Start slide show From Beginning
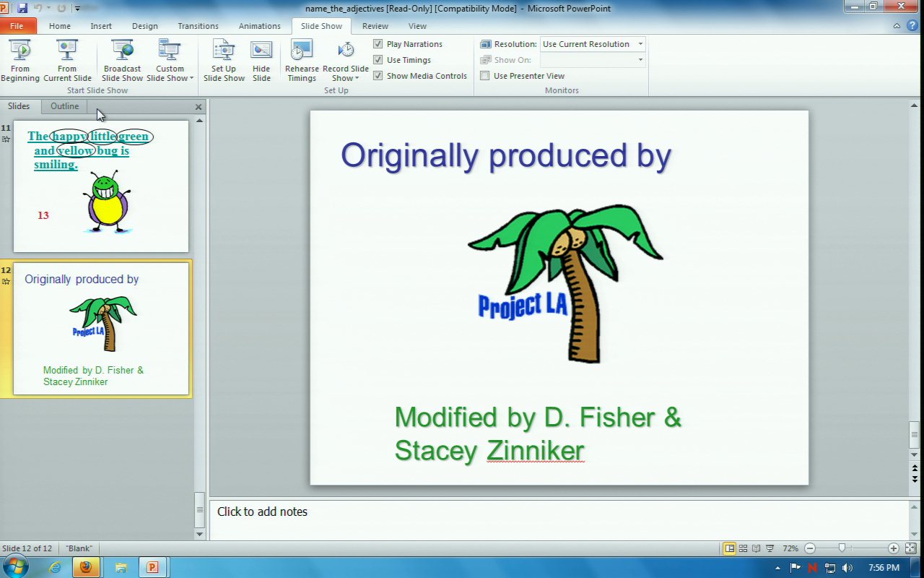Screen dimensions: 924x578 [x=20, y=60]
